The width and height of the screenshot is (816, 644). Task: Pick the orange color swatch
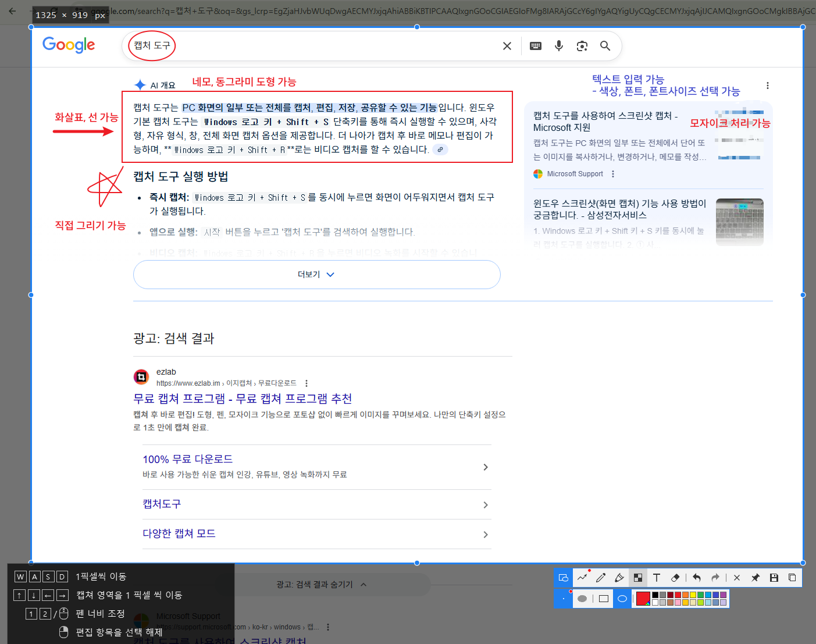(x=686, y=595)
